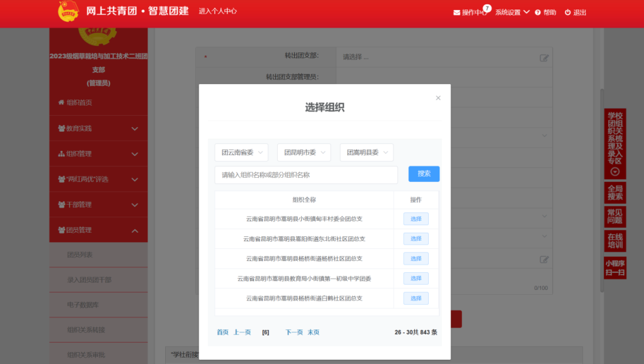Open 在线培训 side button
The image size is (644, 364).
615,241
